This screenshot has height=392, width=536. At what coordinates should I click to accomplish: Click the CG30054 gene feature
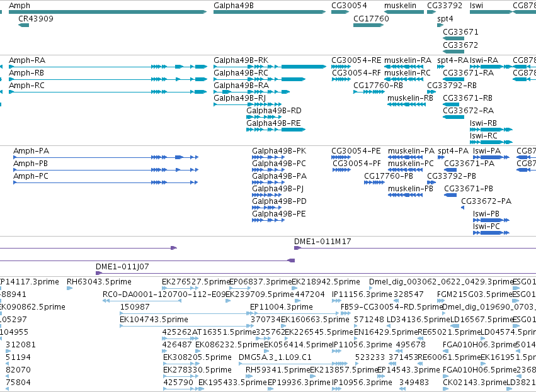[x=340, y=12]
